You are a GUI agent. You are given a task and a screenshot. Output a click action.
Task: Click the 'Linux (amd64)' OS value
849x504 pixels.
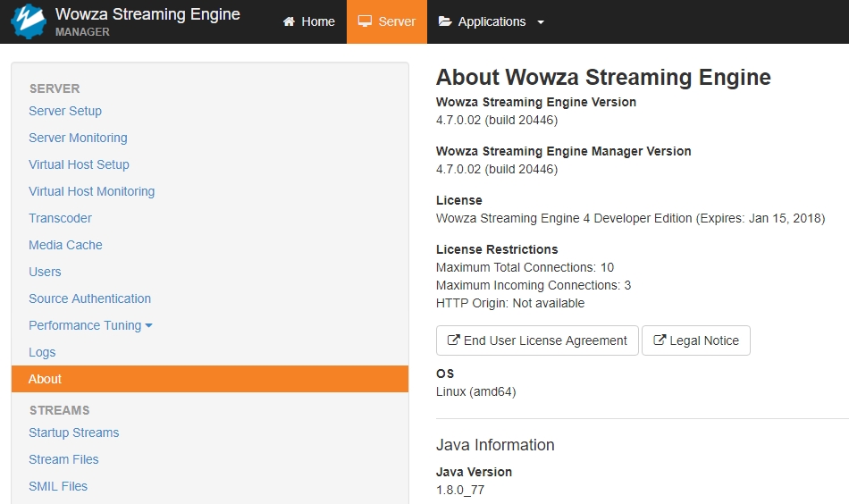[x=476, y=392]
